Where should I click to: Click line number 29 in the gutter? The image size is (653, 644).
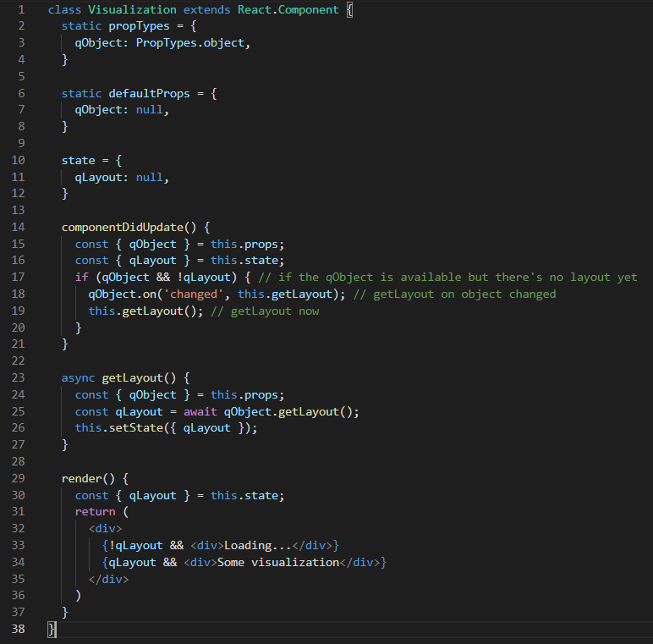click(x=18, y=478)
